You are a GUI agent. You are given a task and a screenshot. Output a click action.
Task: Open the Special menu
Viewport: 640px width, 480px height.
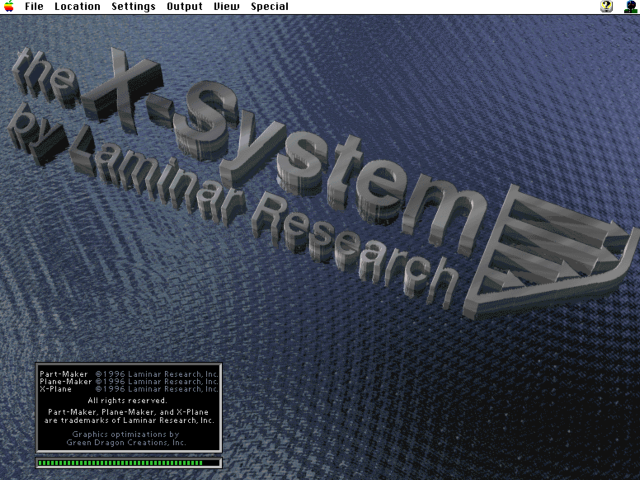[x=269, y=7]
